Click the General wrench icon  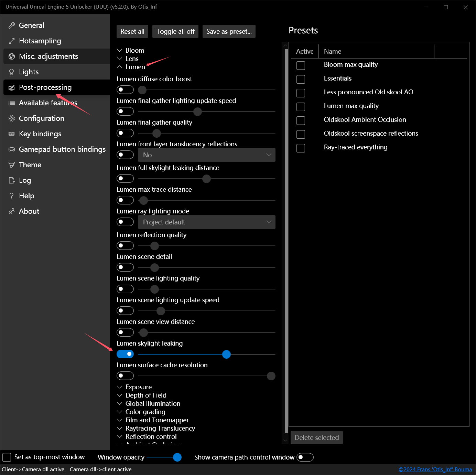point(12,25)
